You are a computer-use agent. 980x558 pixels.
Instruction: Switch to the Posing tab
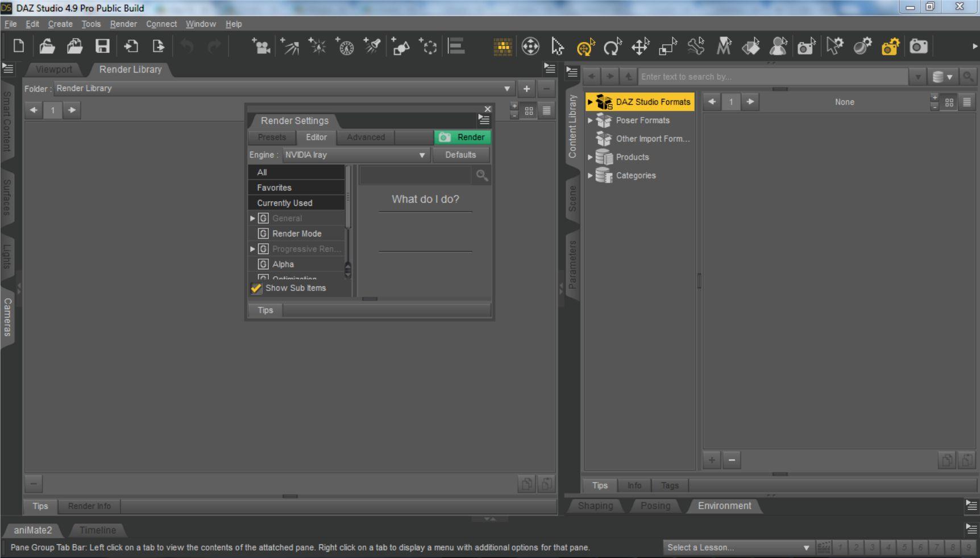click(655, 506)
